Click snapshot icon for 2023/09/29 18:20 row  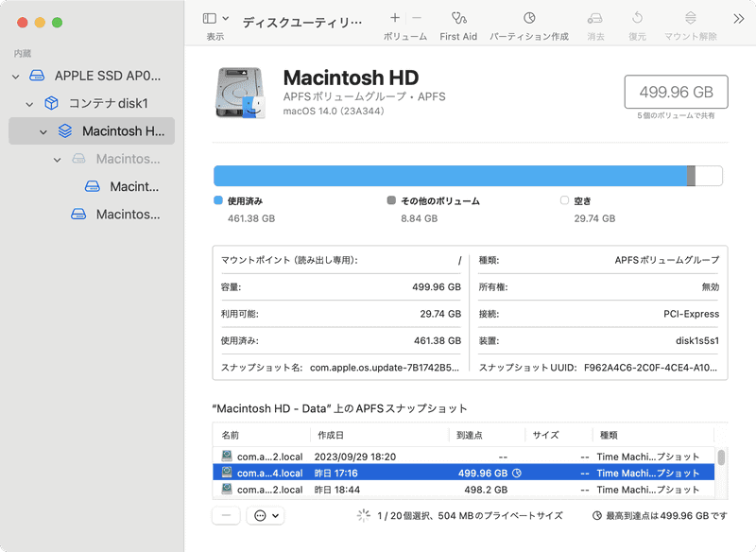coord(227,456)
